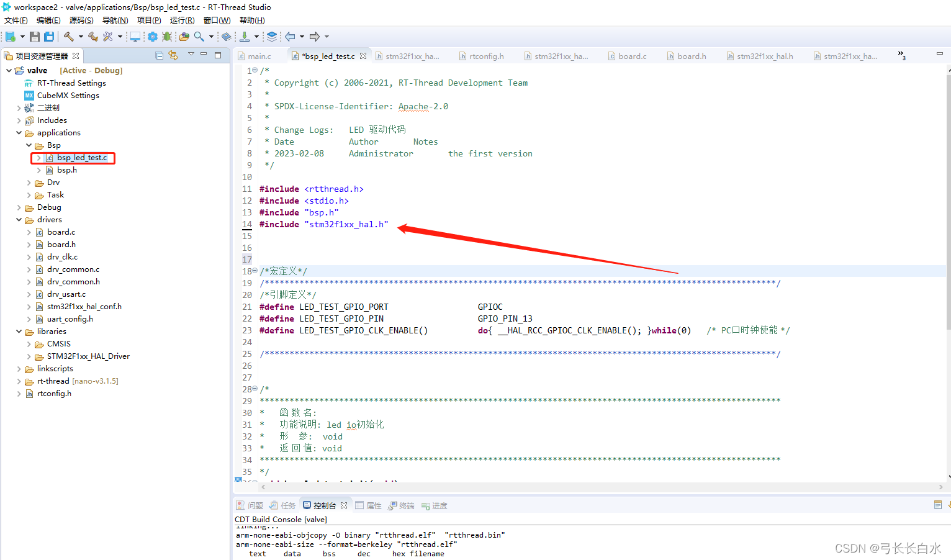Collapse the valve project node
Screen dimensions: 951x560
(x=9, y=70)
